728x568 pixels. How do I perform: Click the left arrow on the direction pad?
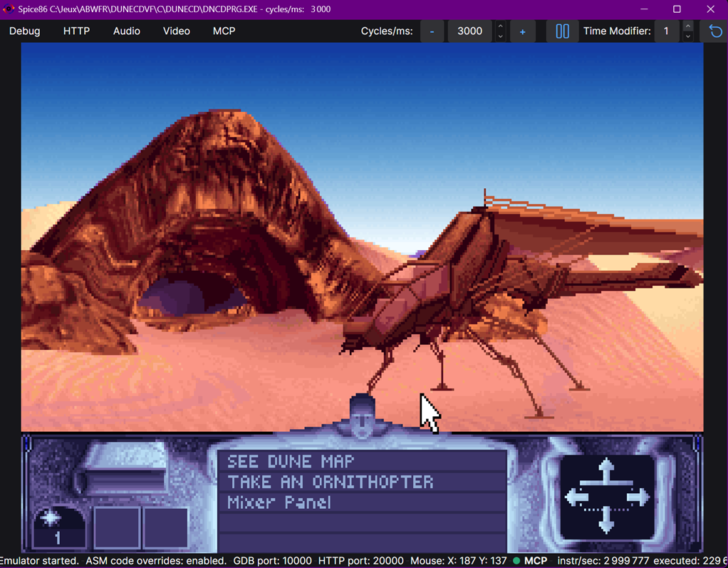[x=577, y=497]
